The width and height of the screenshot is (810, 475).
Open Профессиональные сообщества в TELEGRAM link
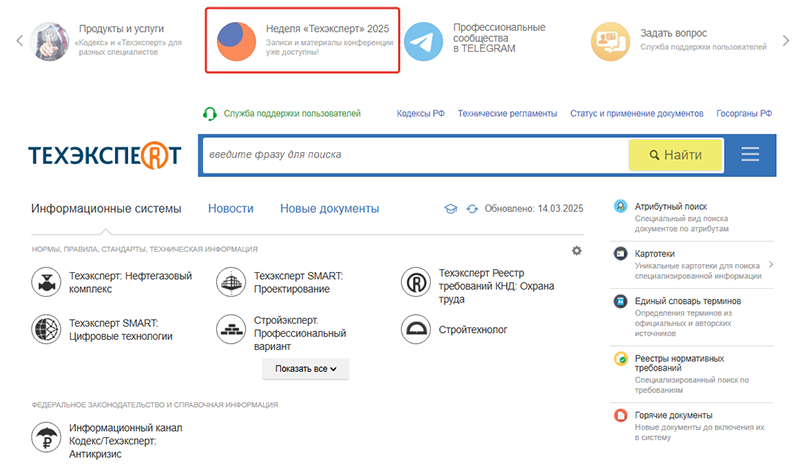point(499,38)
